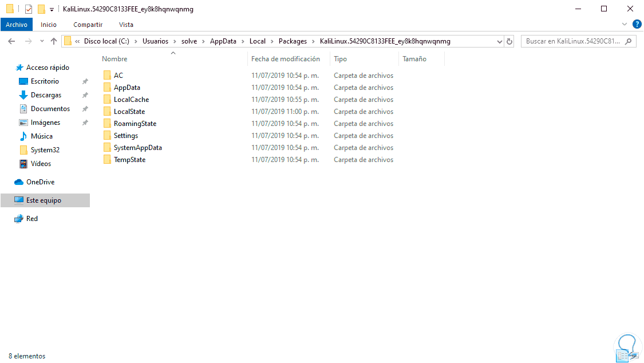Expand the chevron after Usuarios in path
This screenshot has height=363, width=644.
point(175,41)
